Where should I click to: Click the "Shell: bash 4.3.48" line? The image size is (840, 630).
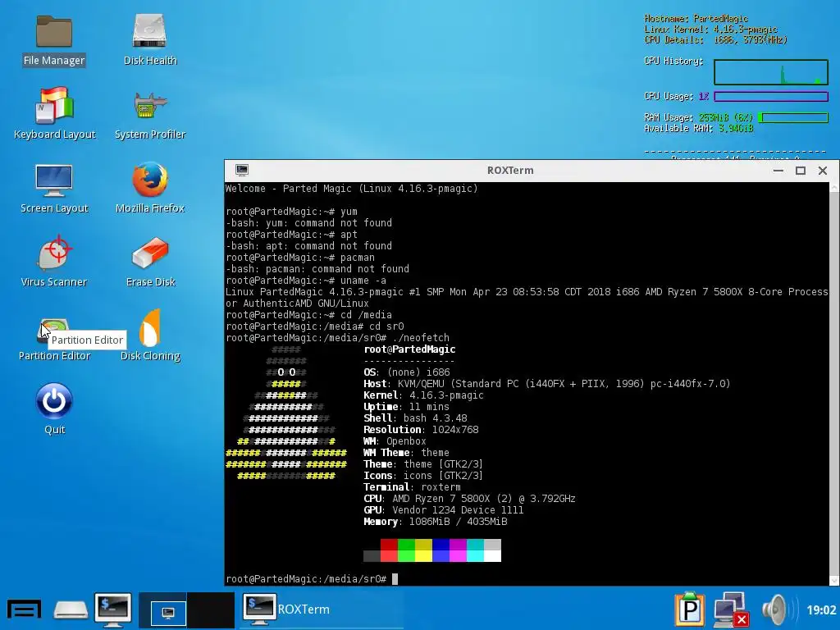click(415, 418)
